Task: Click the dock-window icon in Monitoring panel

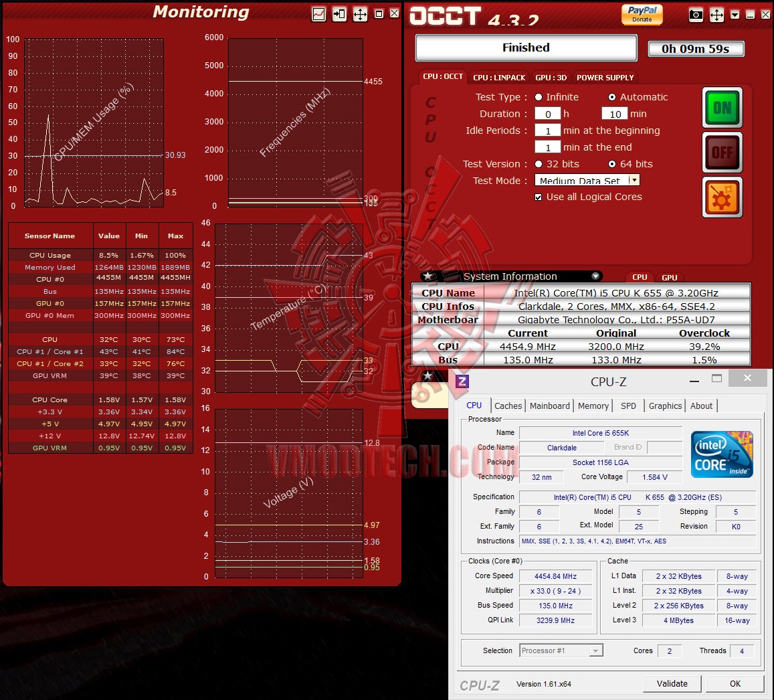Action: [x=340, y=14]
